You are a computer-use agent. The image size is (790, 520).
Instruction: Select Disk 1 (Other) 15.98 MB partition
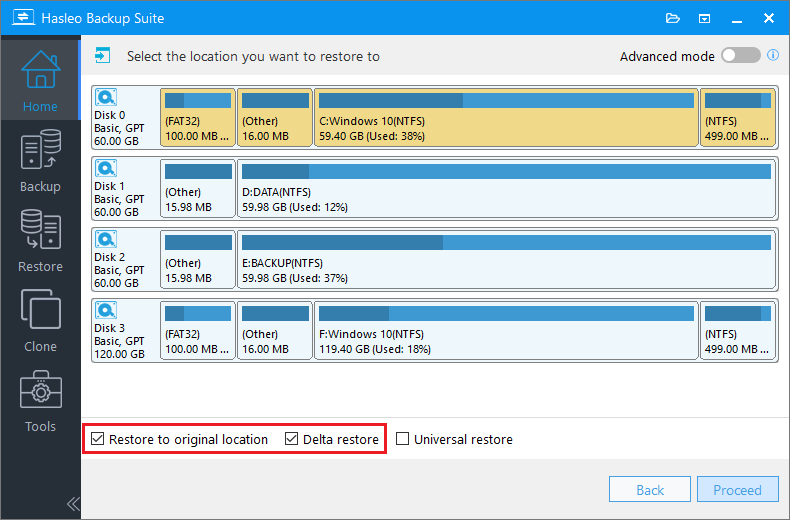pos(198,188)
